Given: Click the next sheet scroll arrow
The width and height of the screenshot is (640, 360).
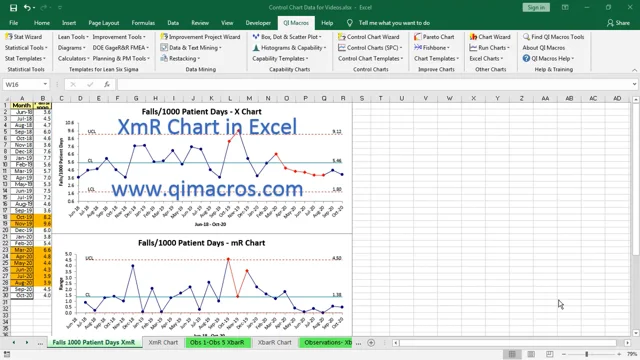Looking at the screenshot, I should (x=27, y=342).
